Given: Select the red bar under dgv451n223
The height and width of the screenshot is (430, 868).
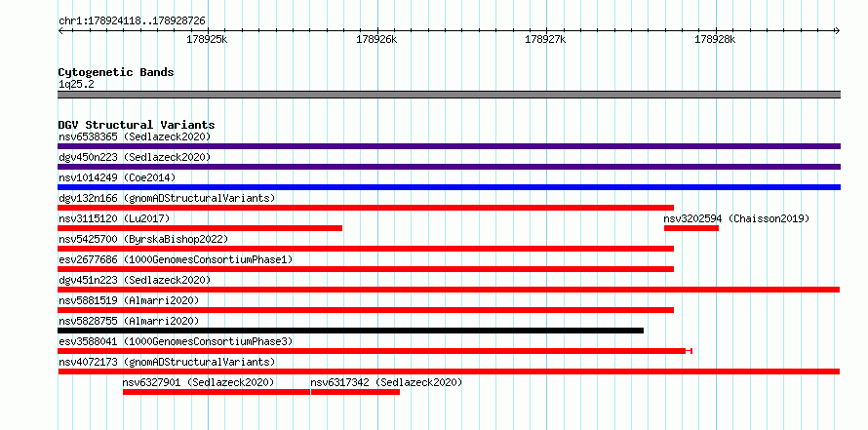Looking at the screenshot, I should coord(449,290).
